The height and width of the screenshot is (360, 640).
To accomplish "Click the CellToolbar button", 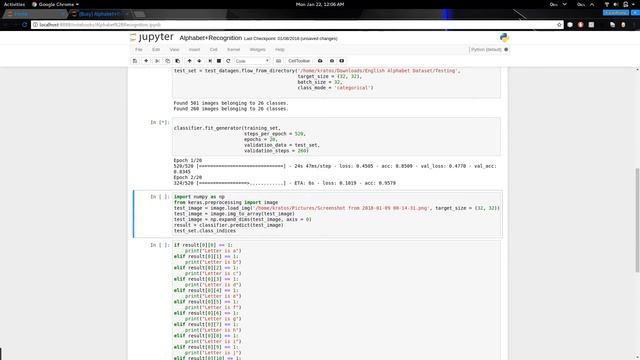I will (x=299, y=61).
